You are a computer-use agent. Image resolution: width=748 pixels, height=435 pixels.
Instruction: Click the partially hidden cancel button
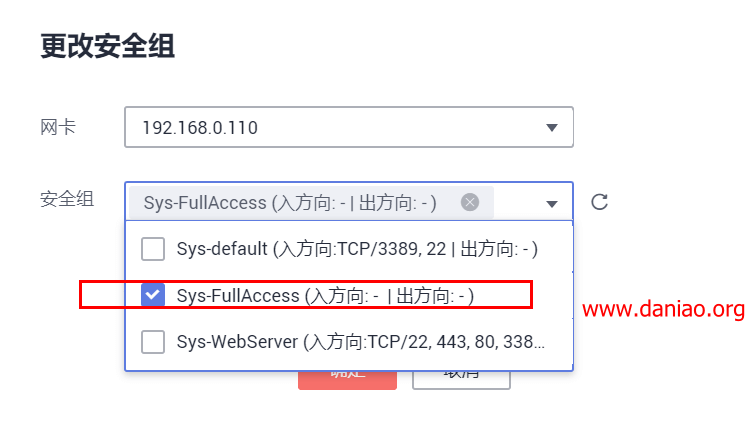(x=461, y=380)
